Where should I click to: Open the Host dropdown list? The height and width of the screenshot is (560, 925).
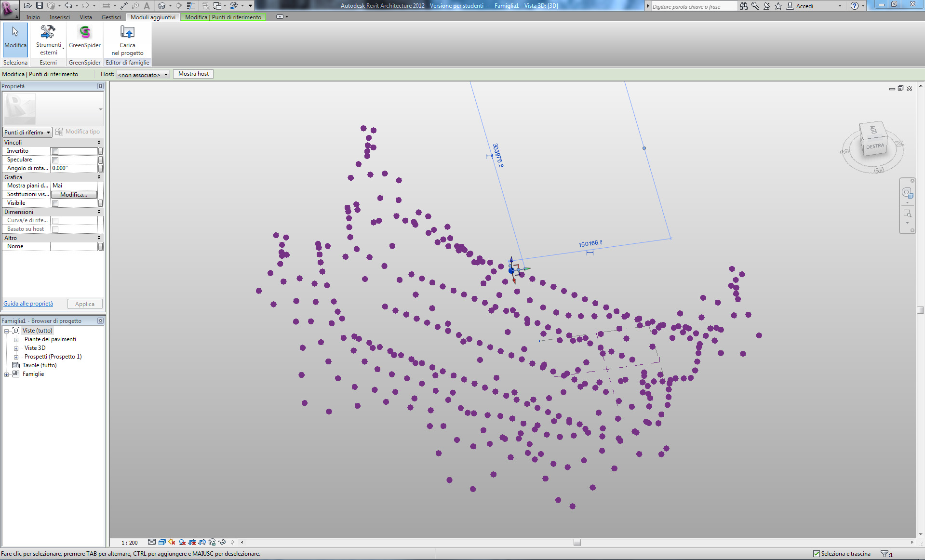pos(143,75)
